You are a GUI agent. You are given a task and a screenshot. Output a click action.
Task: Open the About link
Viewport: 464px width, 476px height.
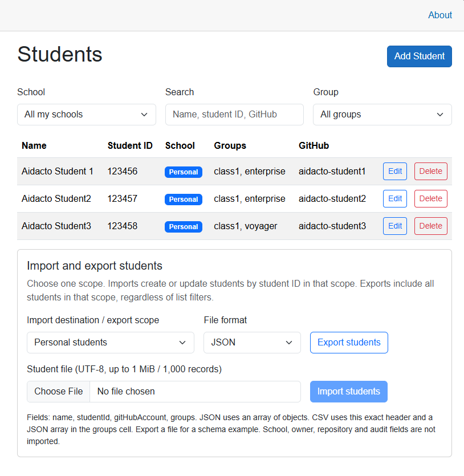[x=439, y=15]
